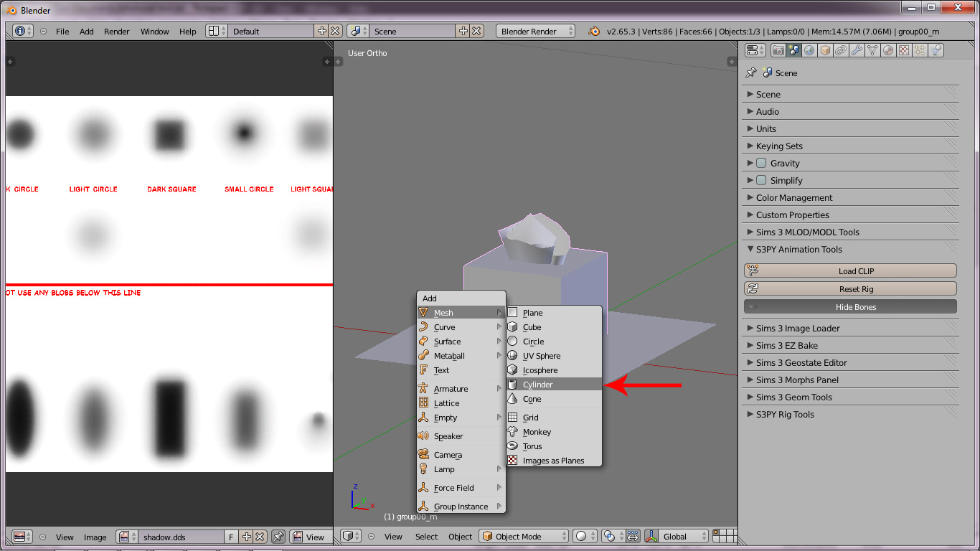Open the Material properties sphere icon

coord(888,50)
